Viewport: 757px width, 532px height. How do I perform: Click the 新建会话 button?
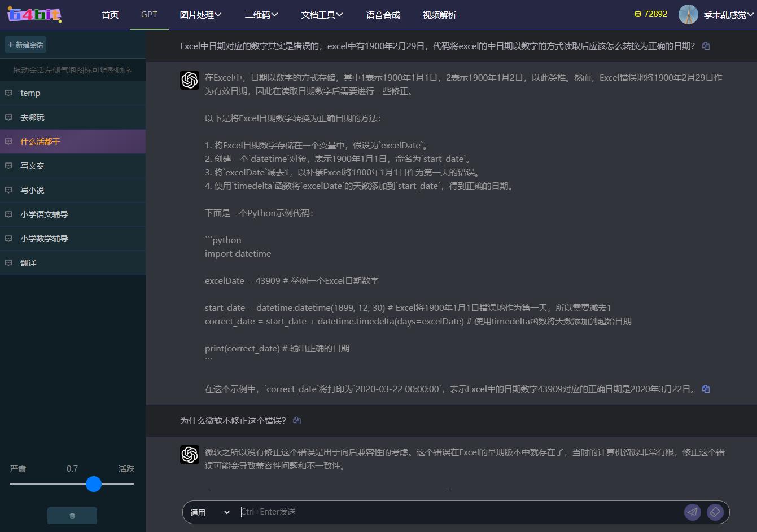pos(25,45)
